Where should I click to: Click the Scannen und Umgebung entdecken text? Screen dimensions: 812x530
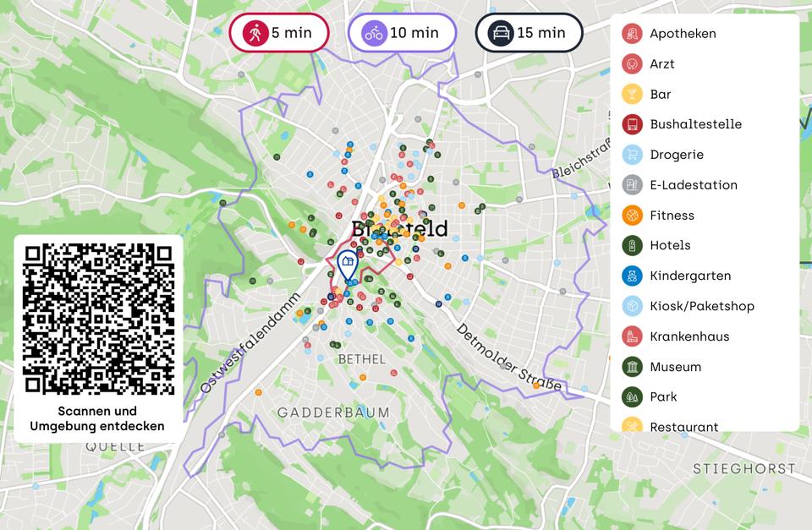tap(97, 418)
